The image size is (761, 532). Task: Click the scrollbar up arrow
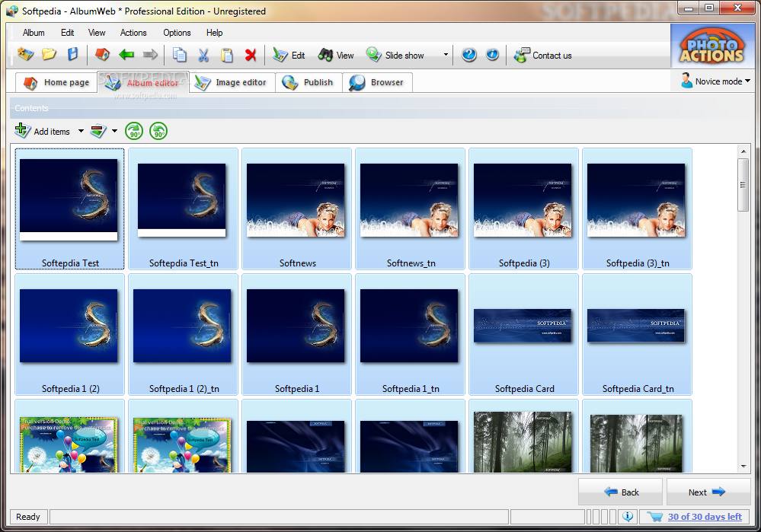click(743, 151)
